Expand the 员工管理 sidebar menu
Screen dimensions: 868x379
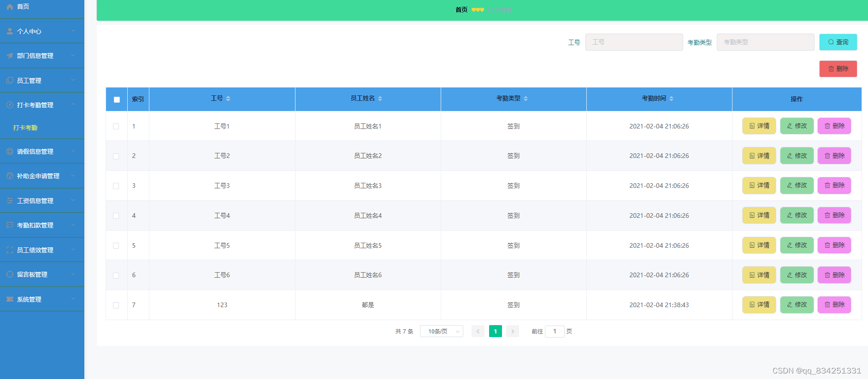coord(42,81)
